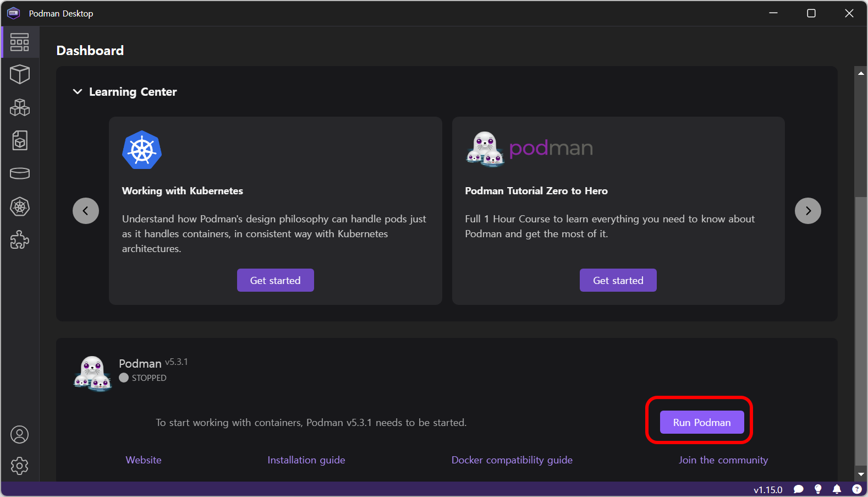Open the Dashboard sidebar icon
Image resolution: width=868 pixels, height=497 pixels.
point(20,42)
